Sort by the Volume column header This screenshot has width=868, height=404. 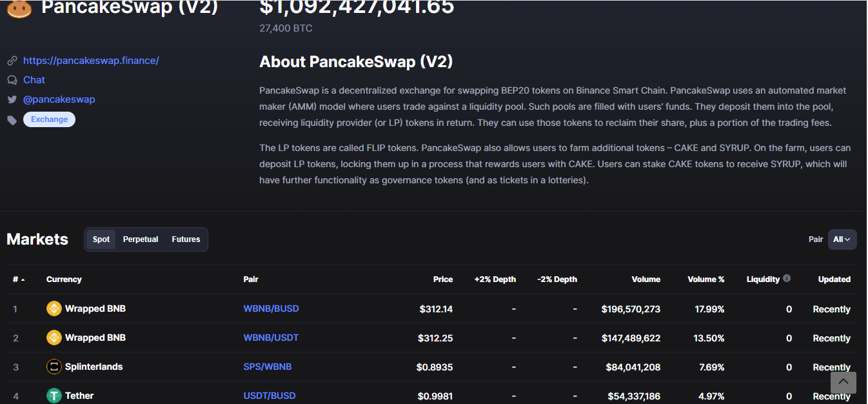(646, 279)
